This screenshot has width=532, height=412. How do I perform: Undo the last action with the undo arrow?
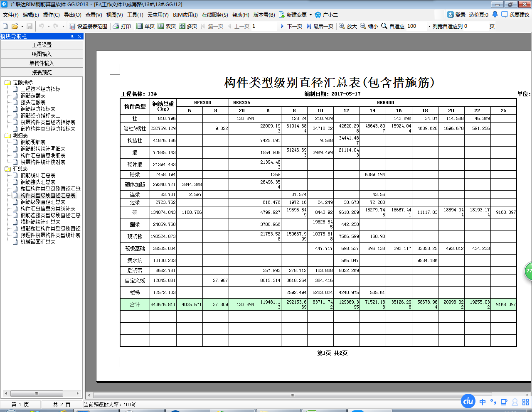[41, 26]
